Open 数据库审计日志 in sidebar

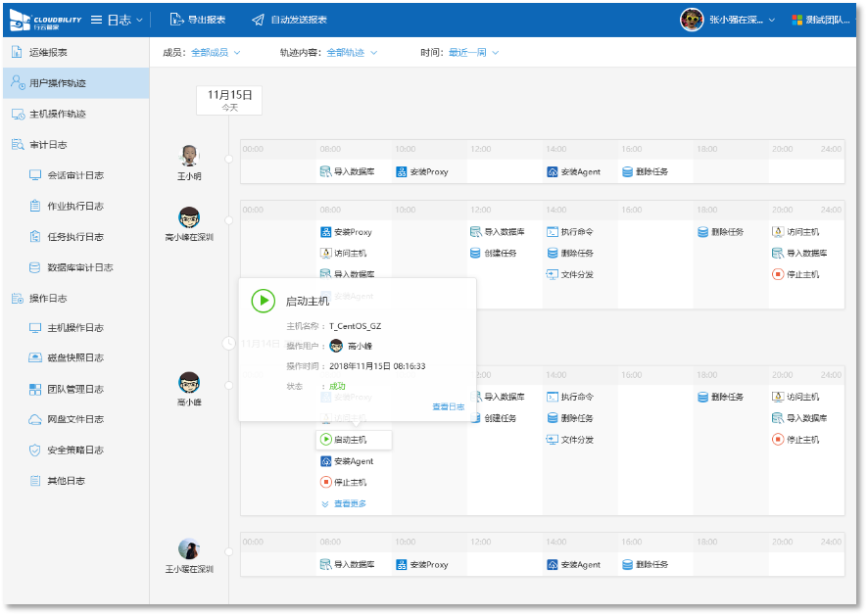click(x=79, y=267)
